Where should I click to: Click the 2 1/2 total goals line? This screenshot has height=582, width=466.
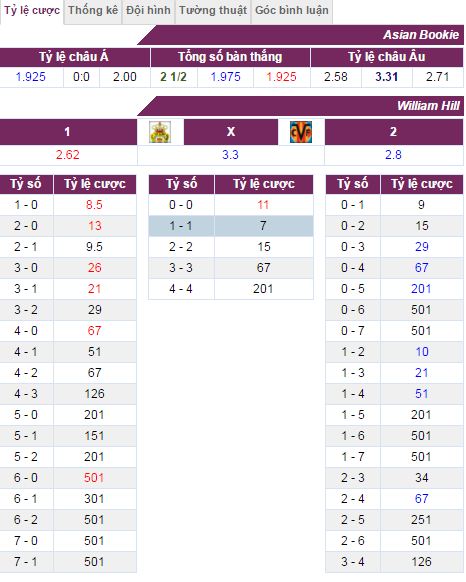tap(173, 77)
